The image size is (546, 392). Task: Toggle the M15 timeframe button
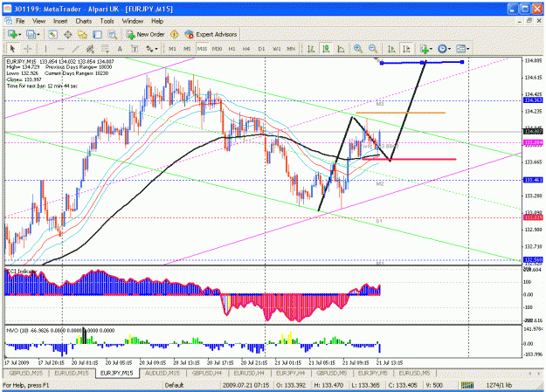point(202,49)
